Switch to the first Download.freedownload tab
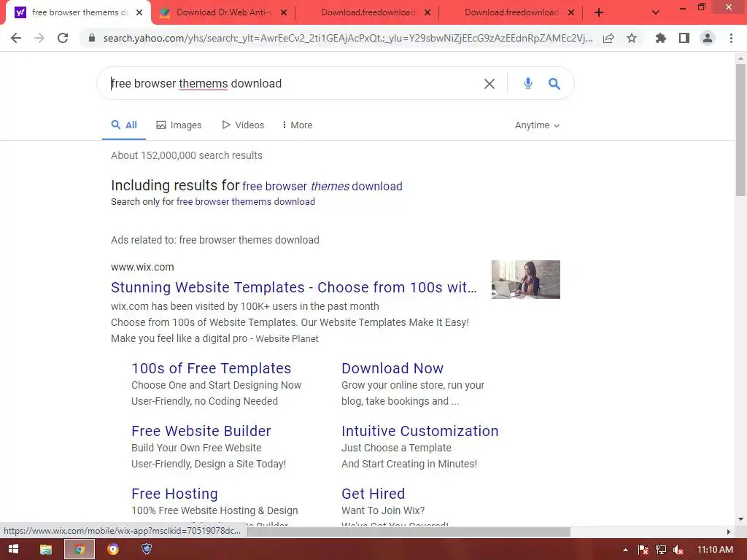Screen dimensions: 747x560 coord(367,13)
